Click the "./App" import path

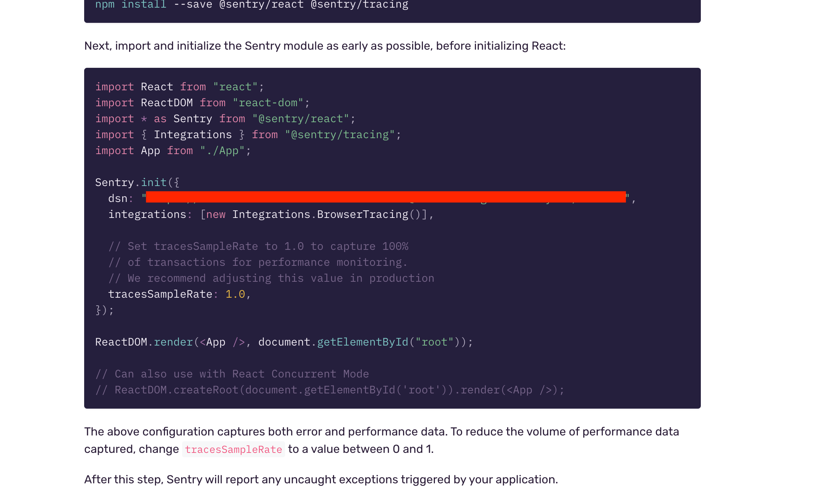pos(222,151)
